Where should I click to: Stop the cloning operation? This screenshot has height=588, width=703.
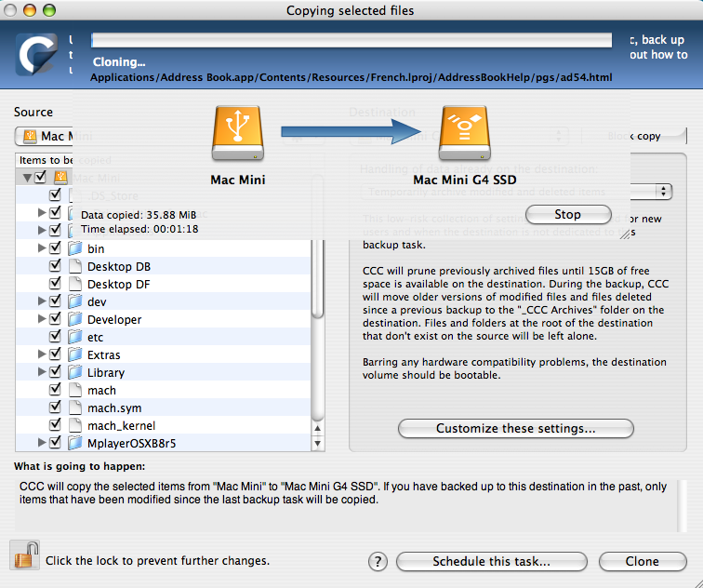pyautogui.click(x=568, y=214)
